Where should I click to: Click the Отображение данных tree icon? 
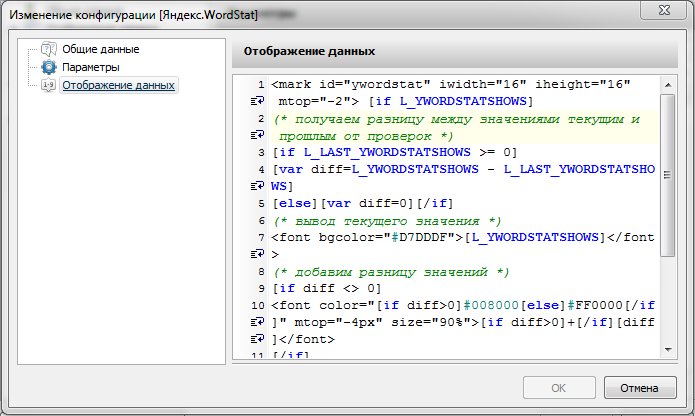(48, 86)
